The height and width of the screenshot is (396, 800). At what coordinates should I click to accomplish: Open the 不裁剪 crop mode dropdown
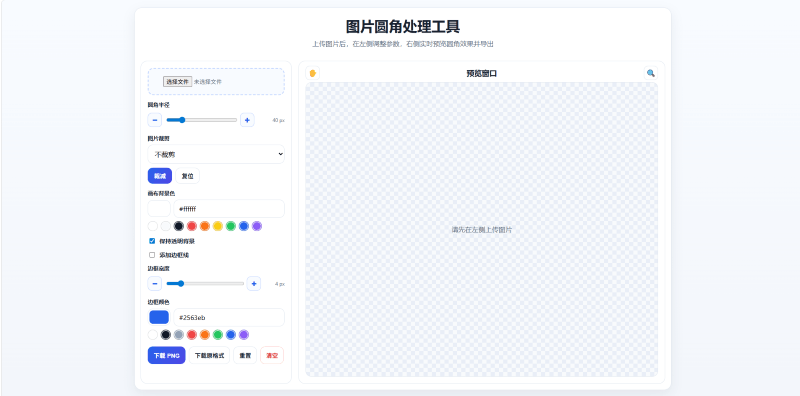tap(216, 154)
